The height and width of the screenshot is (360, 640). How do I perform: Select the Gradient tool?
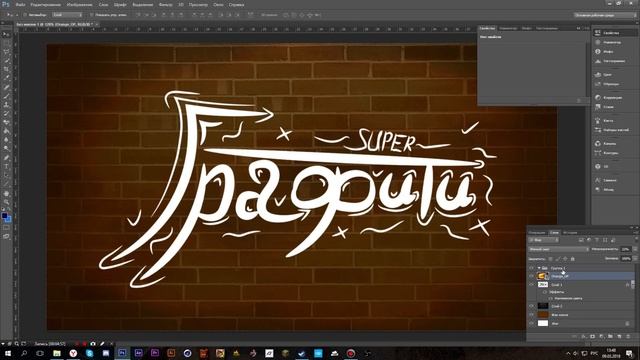click(7, 131)
